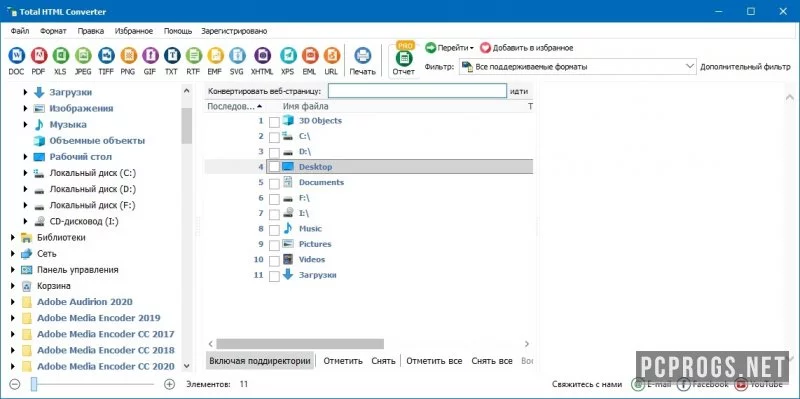Toggle Включая поддиректории button
This screenshot has height=399, width=800.
[260, 361]
